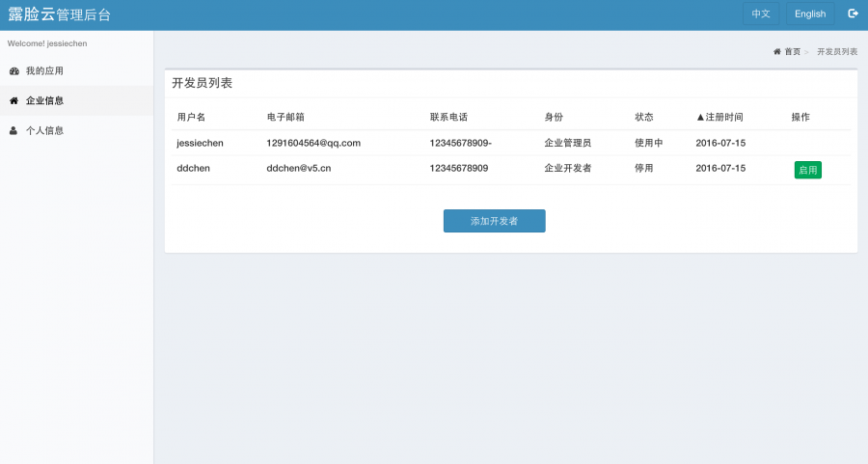Open 企业信息 in the sidebar
This screenshot has height=464, width=868.
pos(76,100)
